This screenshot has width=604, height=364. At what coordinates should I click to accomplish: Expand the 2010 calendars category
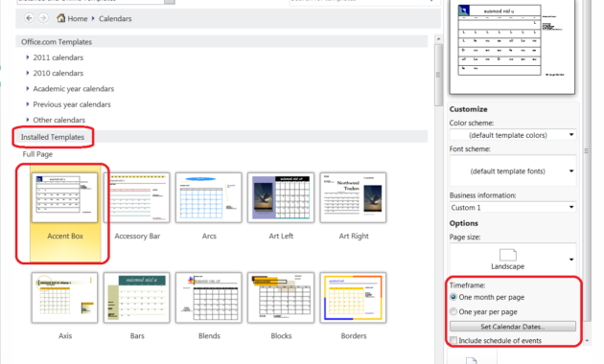[x=58, y=73]
